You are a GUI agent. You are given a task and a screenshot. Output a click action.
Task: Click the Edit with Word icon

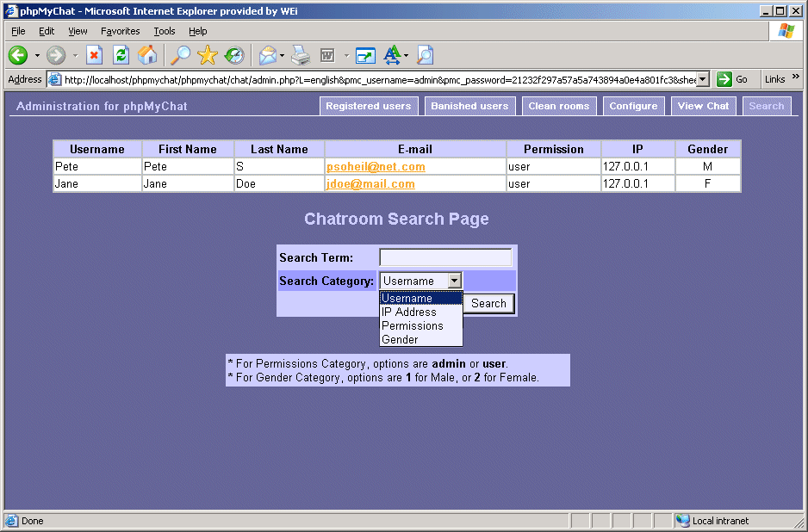coord(327,55)
